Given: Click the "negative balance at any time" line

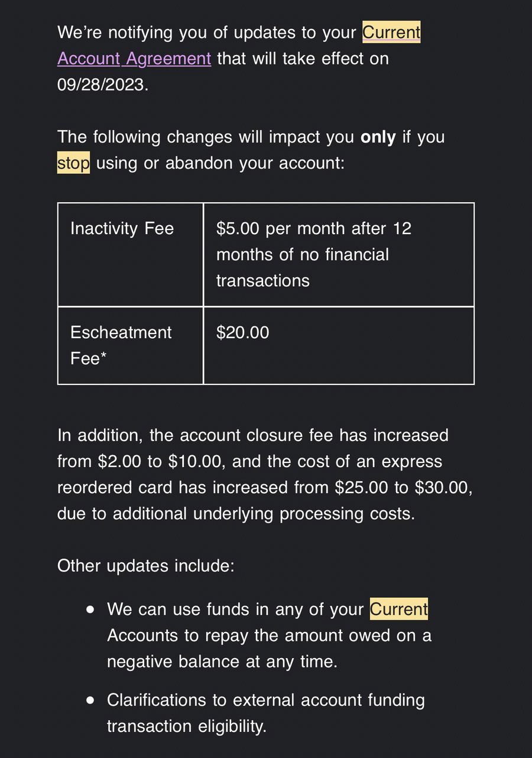Looking at the screenshot, I should pos(222,661).
